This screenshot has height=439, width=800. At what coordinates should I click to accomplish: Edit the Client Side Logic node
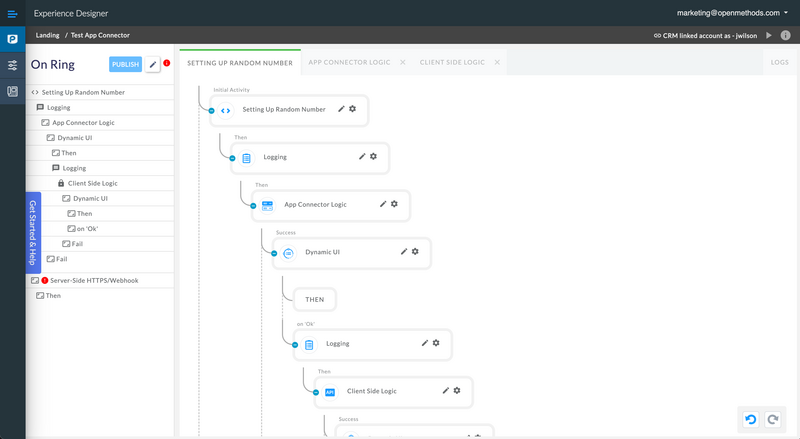click(x=446, y=391)
